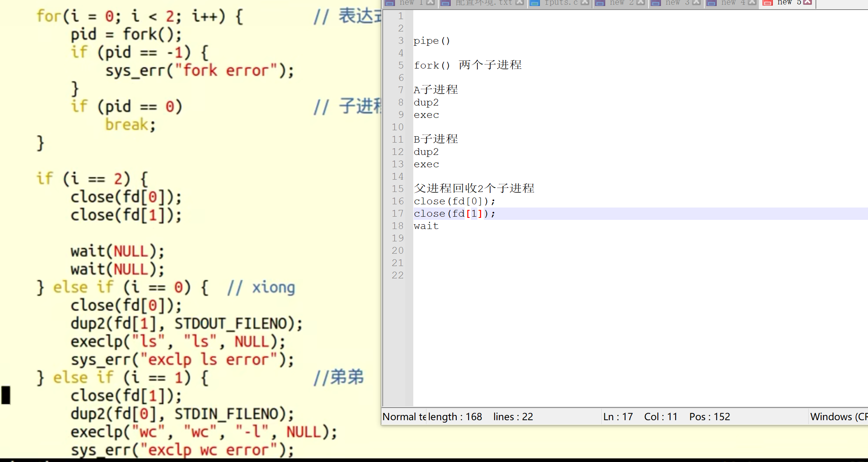The width and height of the screenshot is (868, 462).
Task: Switch to the fputs.c tab
Action: pos(561,2)
